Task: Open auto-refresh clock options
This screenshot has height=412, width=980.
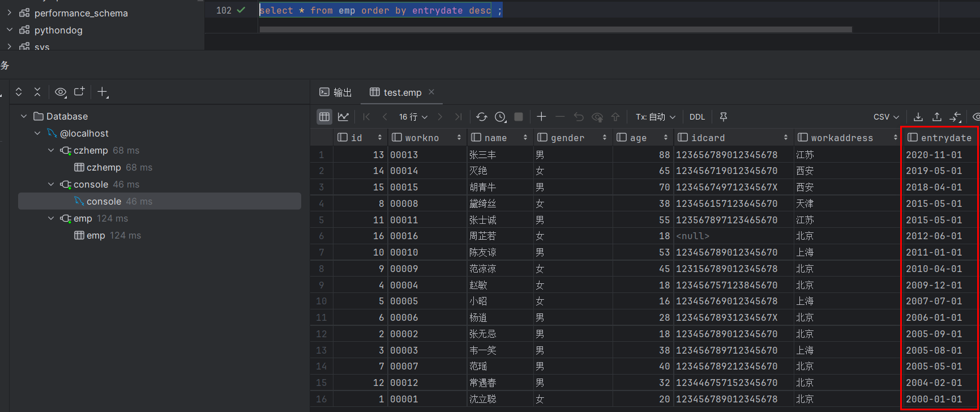Action: [500, 117]
